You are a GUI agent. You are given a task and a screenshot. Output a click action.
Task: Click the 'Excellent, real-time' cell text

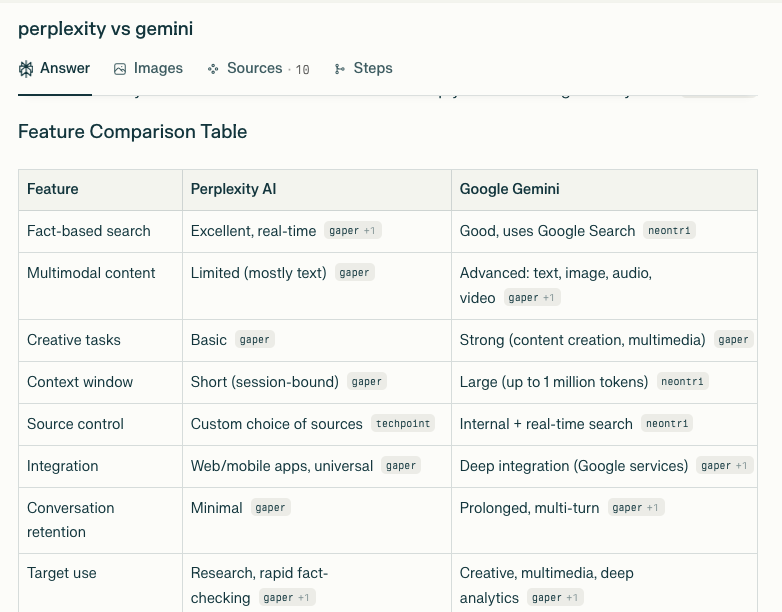coord(253,231)
